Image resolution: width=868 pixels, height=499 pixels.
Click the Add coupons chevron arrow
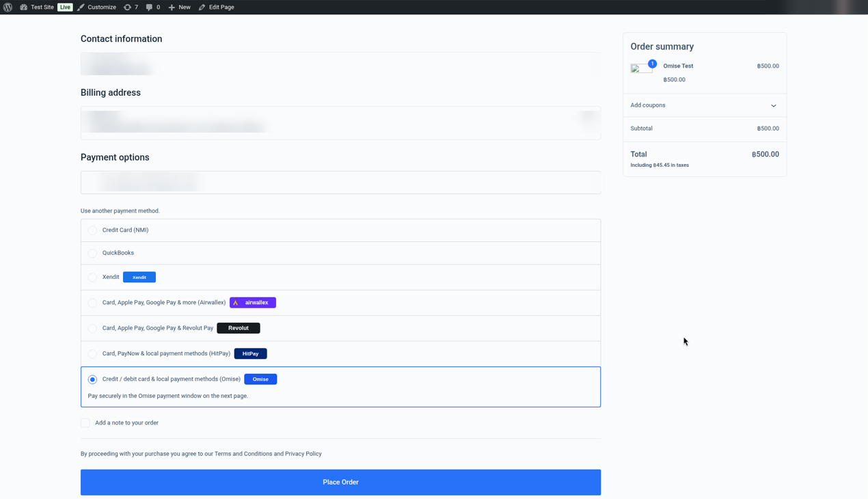coord(774,106)
